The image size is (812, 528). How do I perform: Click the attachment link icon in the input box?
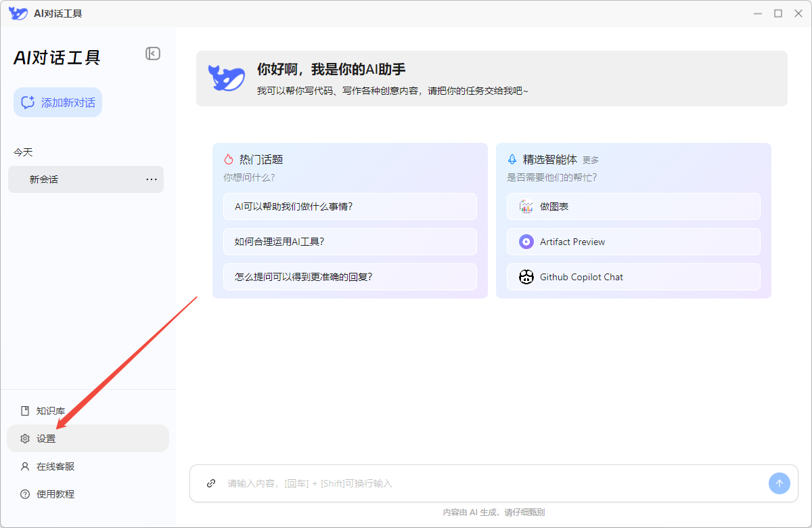point(211,483)
